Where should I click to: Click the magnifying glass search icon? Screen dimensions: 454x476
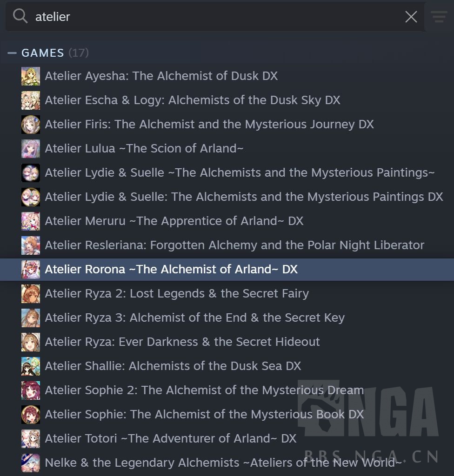[x=20, y=16]
